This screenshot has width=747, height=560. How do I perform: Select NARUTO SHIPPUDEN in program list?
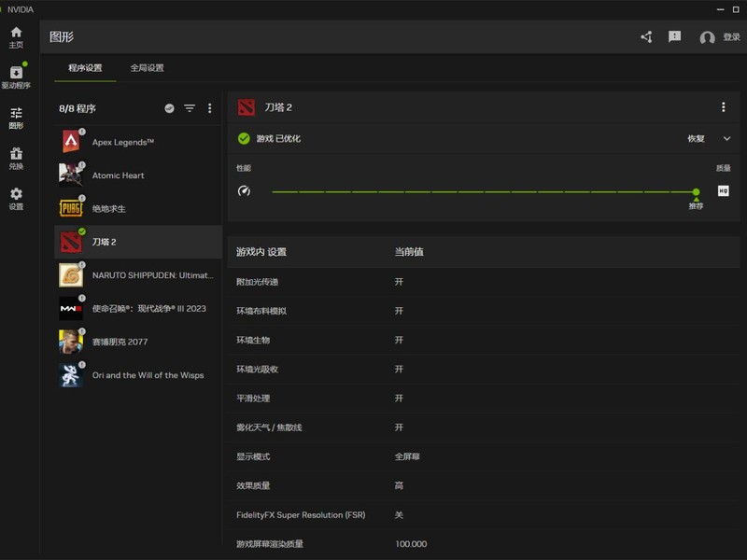click(x=138, y=275)
